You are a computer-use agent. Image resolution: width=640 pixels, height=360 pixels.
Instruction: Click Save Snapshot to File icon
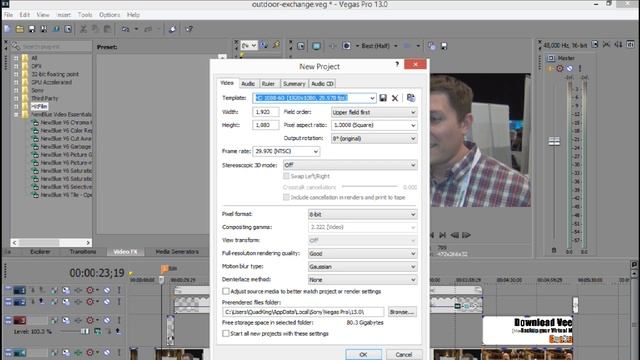(x=444, y=46)
